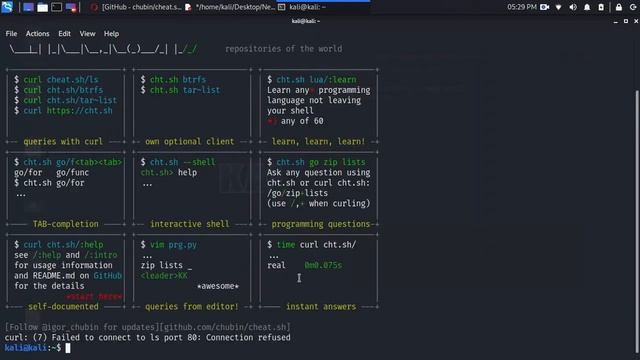Click 'cht.sh go/f<tab><tab>' command text
This screenshot has height=360, width=640.
[72, 162]
